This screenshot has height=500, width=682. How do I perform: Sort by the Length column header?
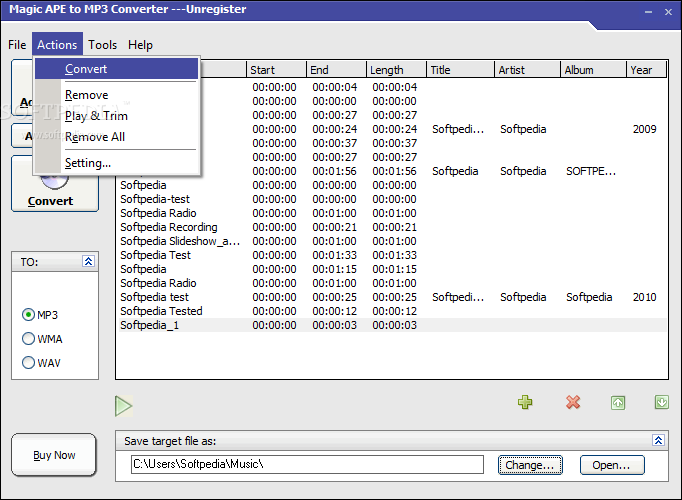pyautogui.click(x=396, y=70)
